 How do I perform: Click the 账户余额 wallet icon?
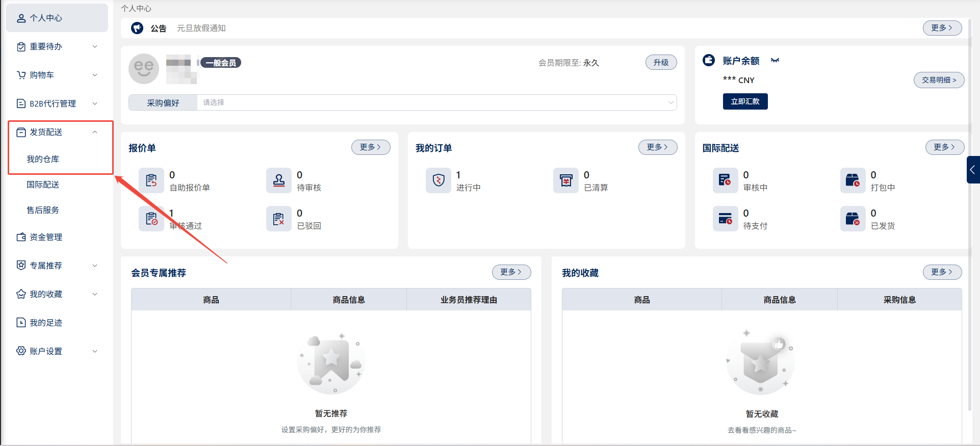pyautogui.click(x=709, y=61)
